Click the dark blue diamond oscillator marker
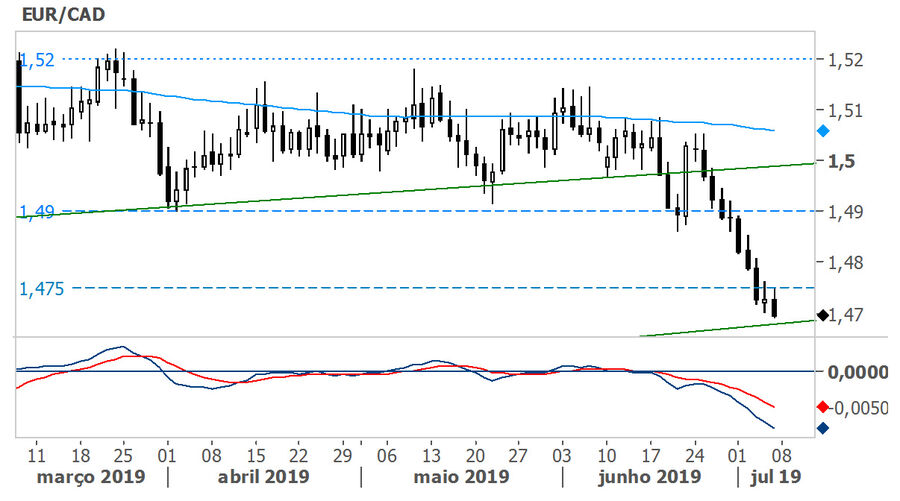This screenshot has height=501, width=900. 822,429
